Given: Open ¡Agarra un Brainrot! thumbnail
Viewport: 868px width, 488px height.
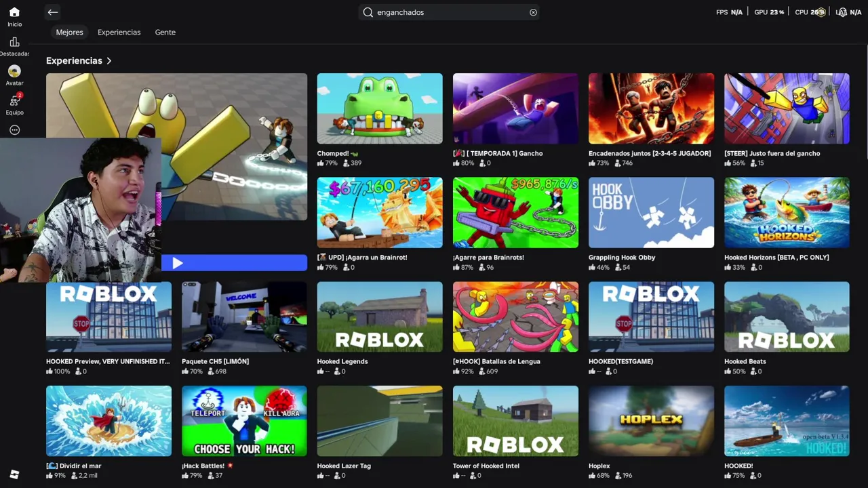Looking at the screenshot, I should click(380, 213).
